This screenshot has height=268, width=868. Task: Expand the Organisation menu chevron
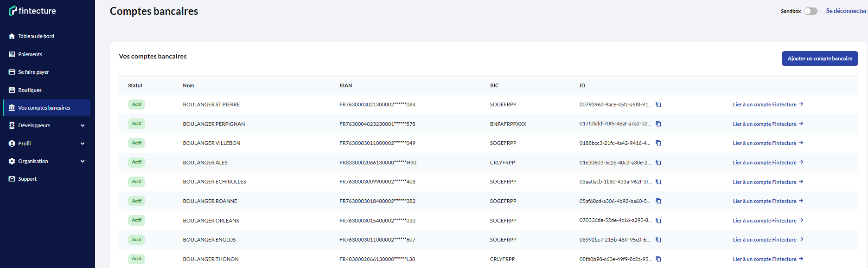83,161
